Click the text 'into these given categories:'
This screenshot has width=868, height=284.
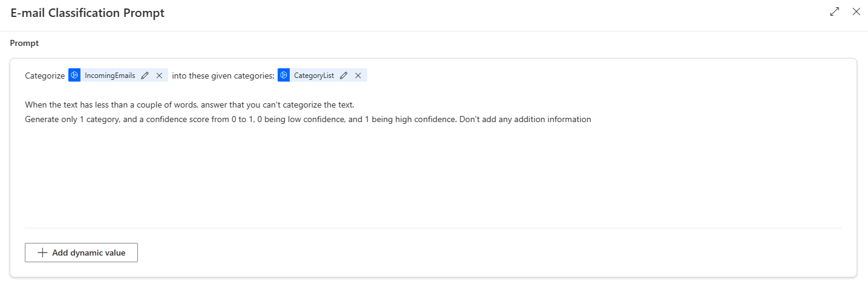[x=223, y=76]
